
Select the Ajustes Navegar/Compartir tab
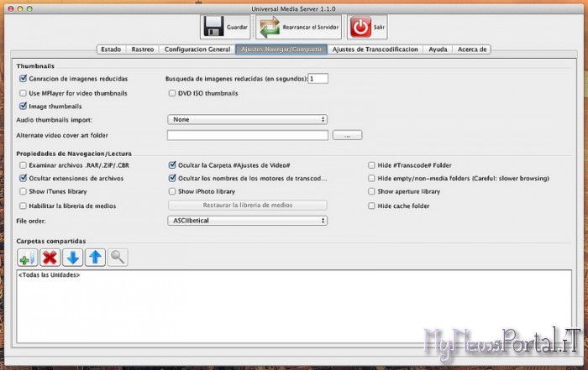coord(281,50)
